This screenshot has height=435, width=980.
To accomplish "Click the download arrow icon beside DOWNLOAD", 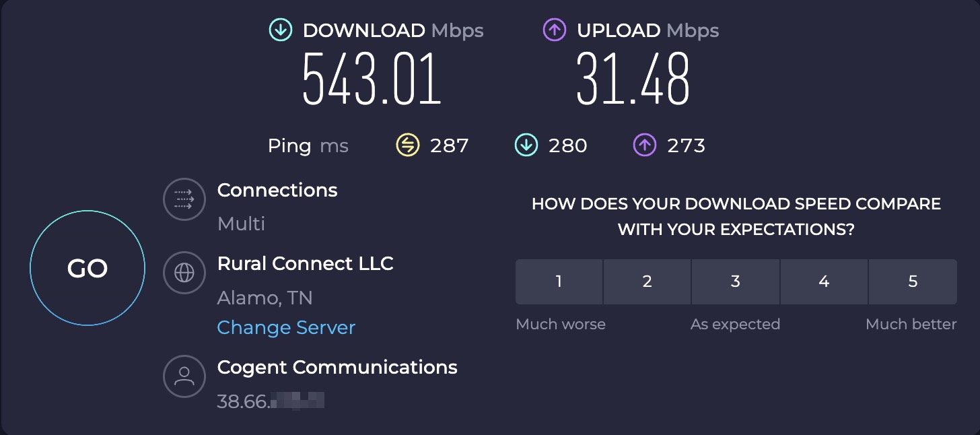I will (280, 30).
